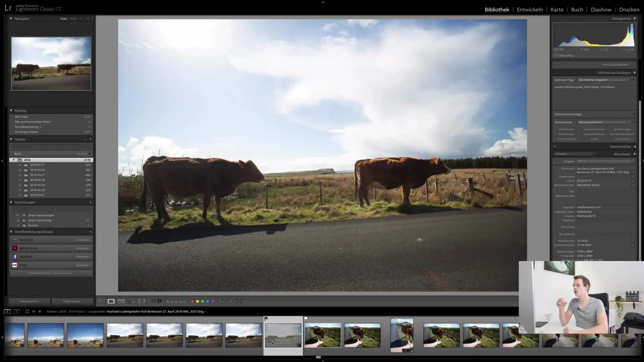
Task: Show second window monitor 2 button
Action: tap(16, 311)
